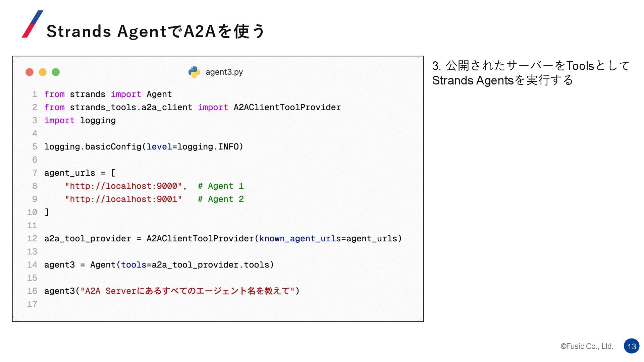Viewport: 644px width, 362px height.
Task: Click the page number 13 badge
Action: (x=632, y=346)
